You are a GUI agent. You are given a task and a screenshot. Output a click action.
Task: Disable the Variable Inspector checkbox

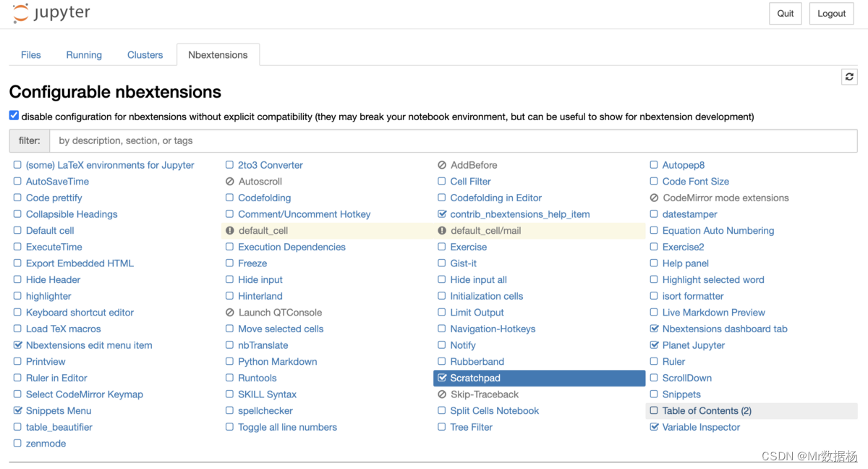(x=654, y=427)
